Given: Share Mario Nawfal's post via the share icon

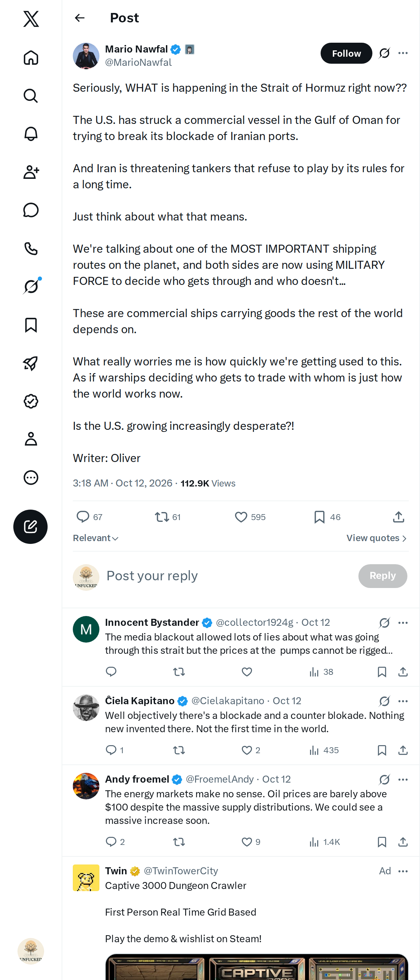Looking at the screenshot, I should click(x=398, y=517).
